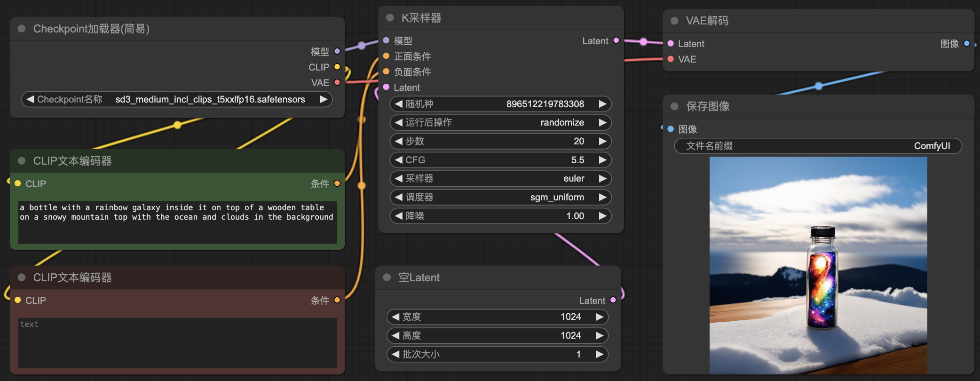Decrease the 随机种 seed value

(x=398, y=104)
